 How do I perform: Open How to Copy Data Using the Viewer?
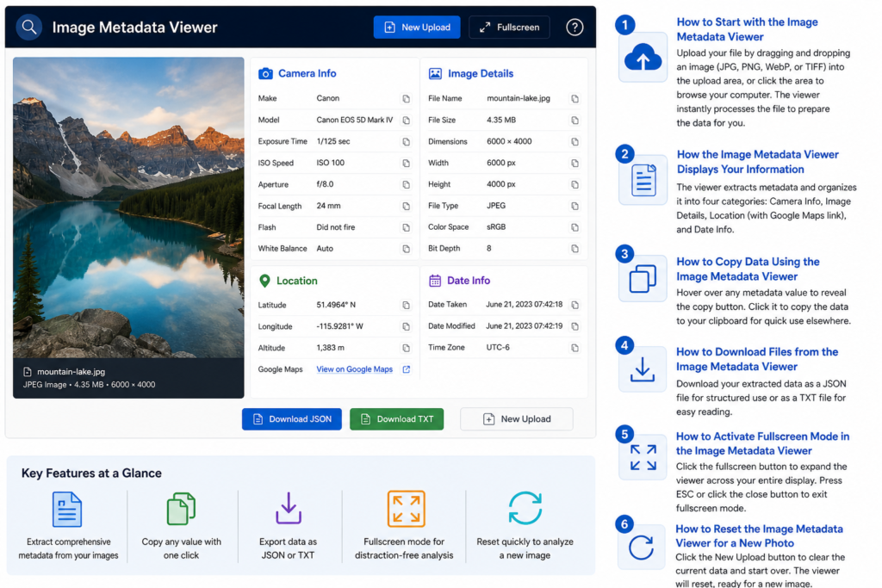coord(748,269)
